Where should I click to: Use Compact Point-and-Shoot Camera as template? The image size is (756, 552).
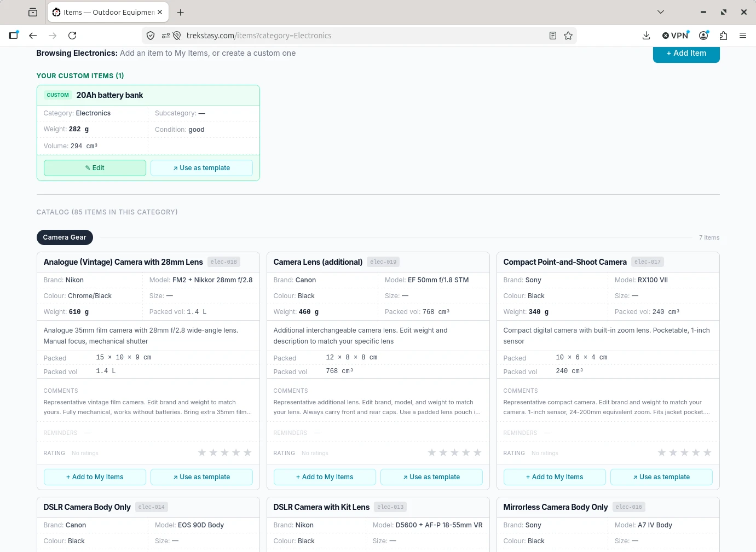coord(661,477)
